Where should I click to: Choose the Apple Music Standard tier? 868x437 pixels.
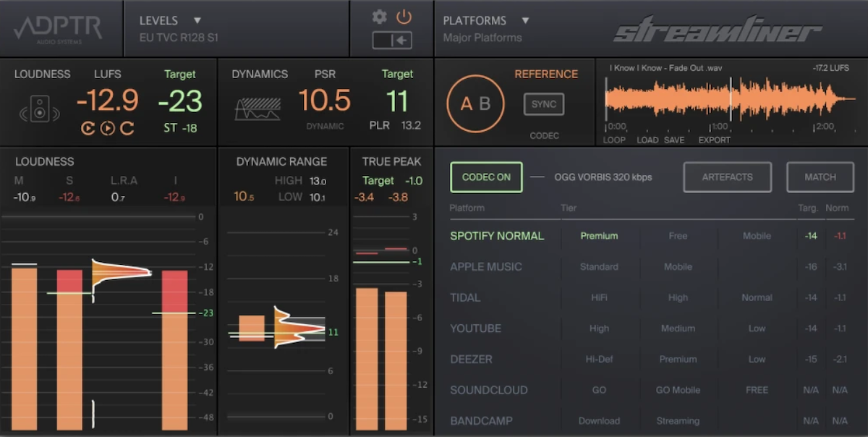[x=599, y=267]
